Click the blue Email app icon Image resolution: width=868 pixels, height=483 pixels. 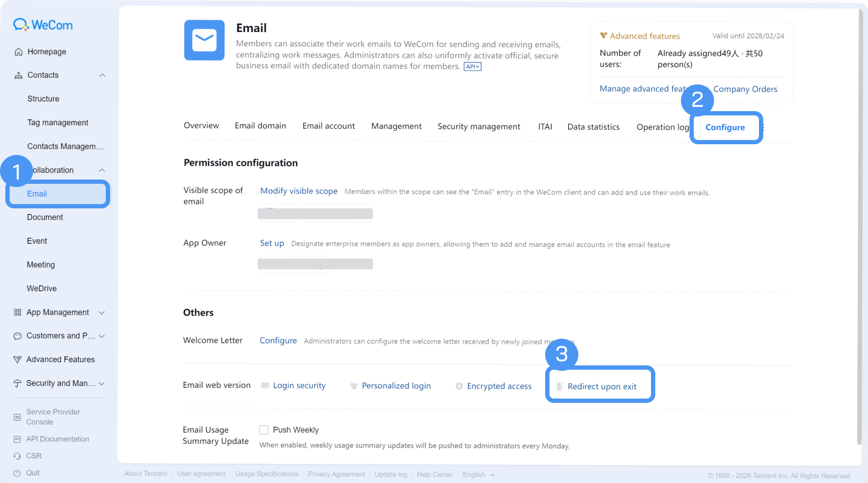coord(204,40)
